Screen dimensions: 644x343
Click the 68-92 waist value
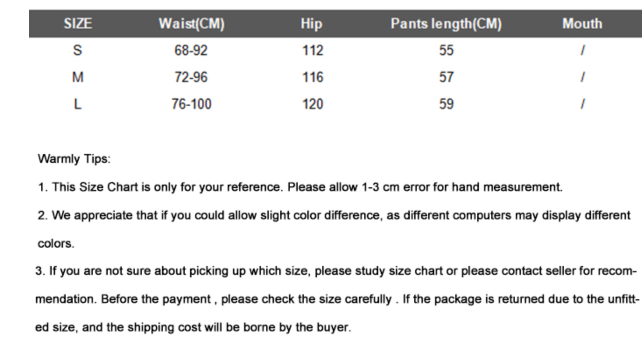191,51
